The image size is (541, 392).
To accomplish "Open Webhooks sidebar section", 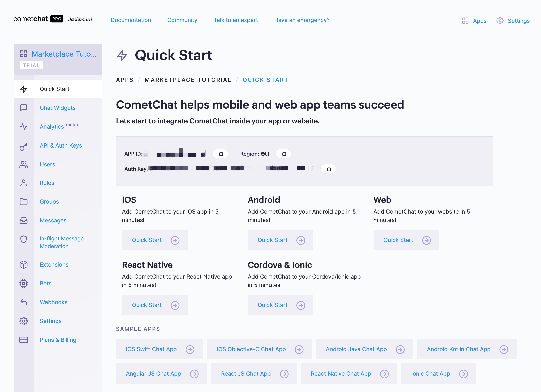I will (x=53, y=302).
